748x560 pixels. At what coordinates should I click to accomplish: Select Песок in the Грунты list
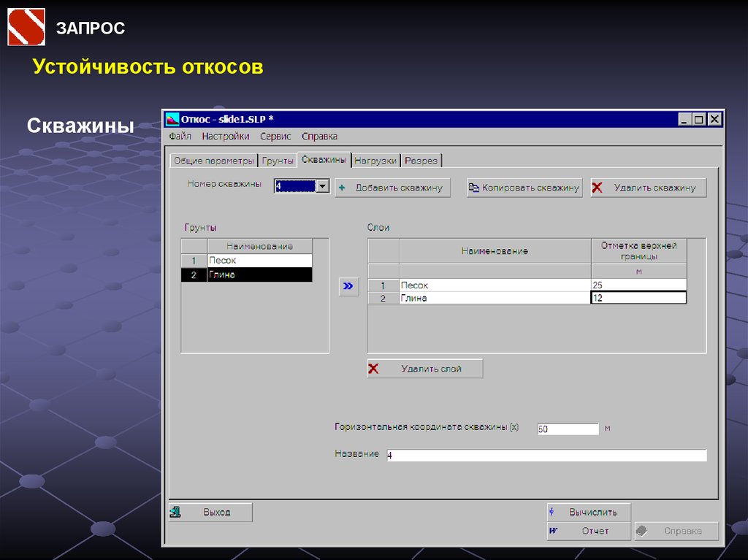click(x=259, y=260)
